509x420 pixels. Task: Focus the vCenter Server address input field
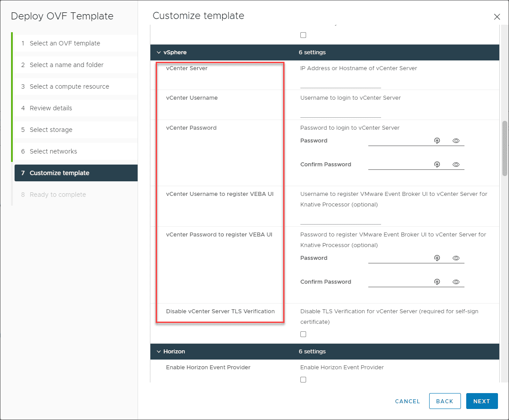click(340, 83)
